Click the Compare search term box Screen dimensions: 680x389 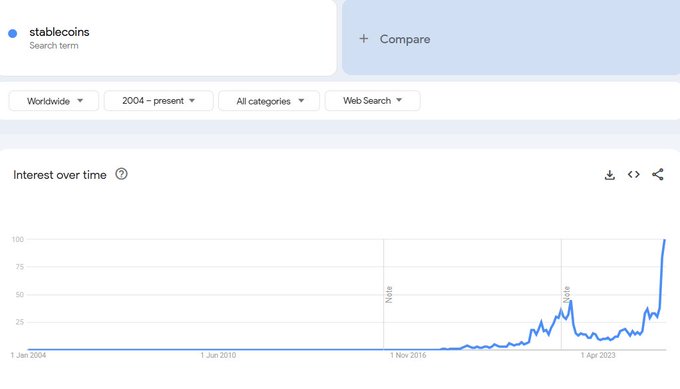(511, 38)
